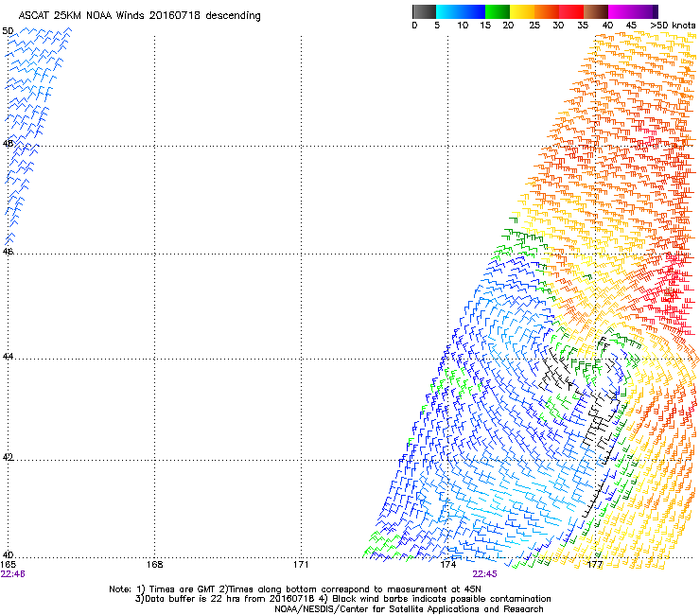The height and width of the screenshot is (615, 700).
Task: Click the legend value 10
Action: click(x=463, y=26)
